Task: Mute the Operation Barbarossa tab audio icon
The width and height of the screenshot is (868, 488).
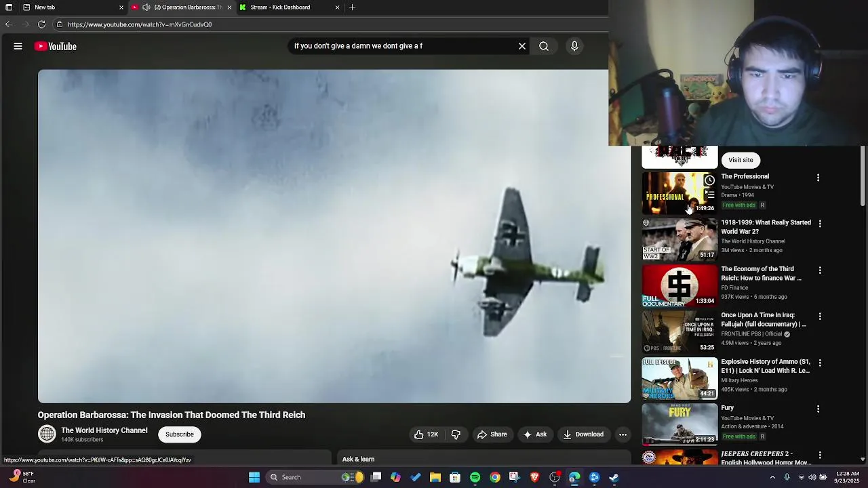Action: click(x=146, y=7)
